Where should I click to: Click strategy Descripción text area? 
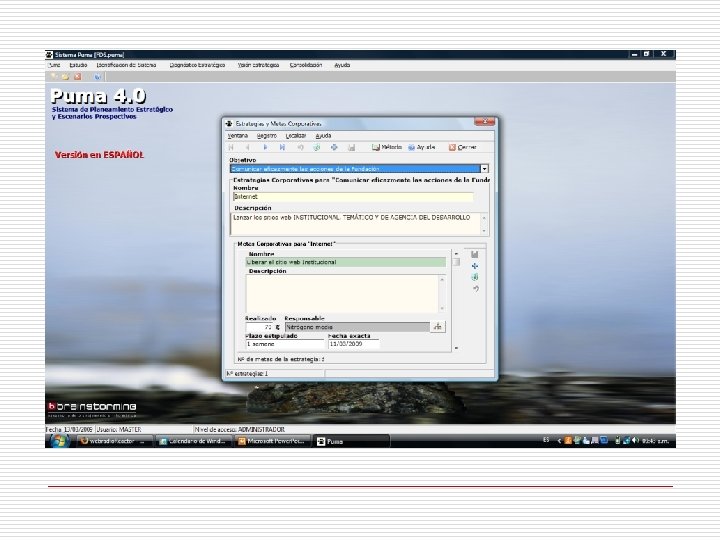[x=356, y=224]
